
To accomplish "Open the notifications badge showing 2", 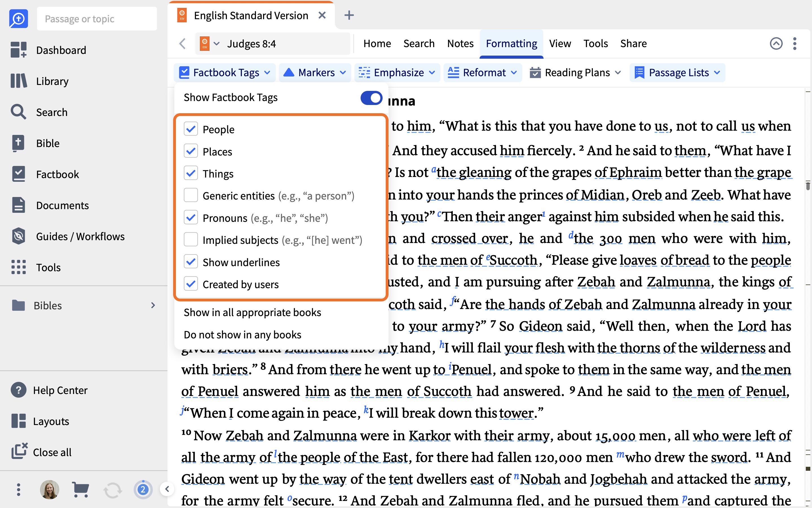I will [143, 489].
